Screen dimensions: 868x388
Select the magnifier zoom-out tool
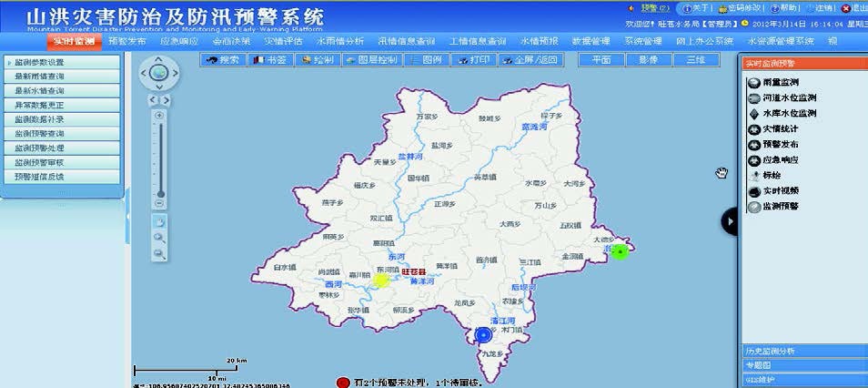[159, 254]
